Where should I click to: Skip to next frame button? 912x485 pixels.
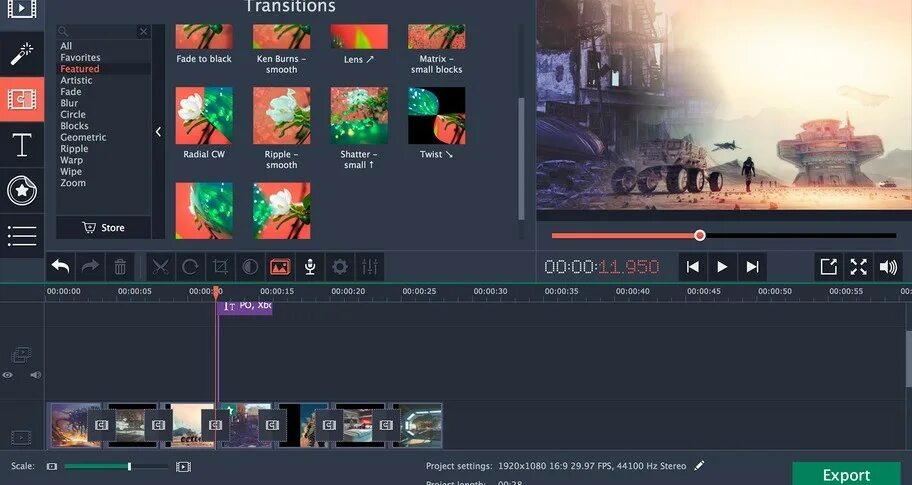(x=752, y=267)
